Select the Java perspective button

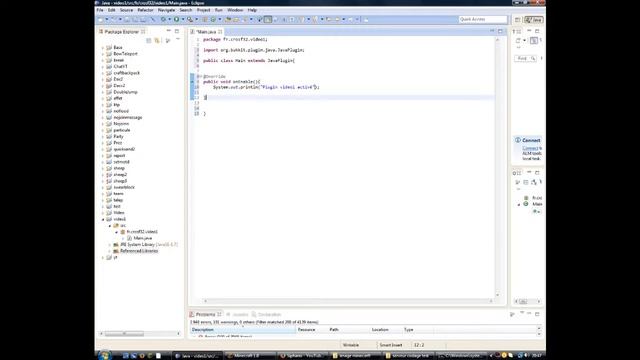click(x=534, y=20)
